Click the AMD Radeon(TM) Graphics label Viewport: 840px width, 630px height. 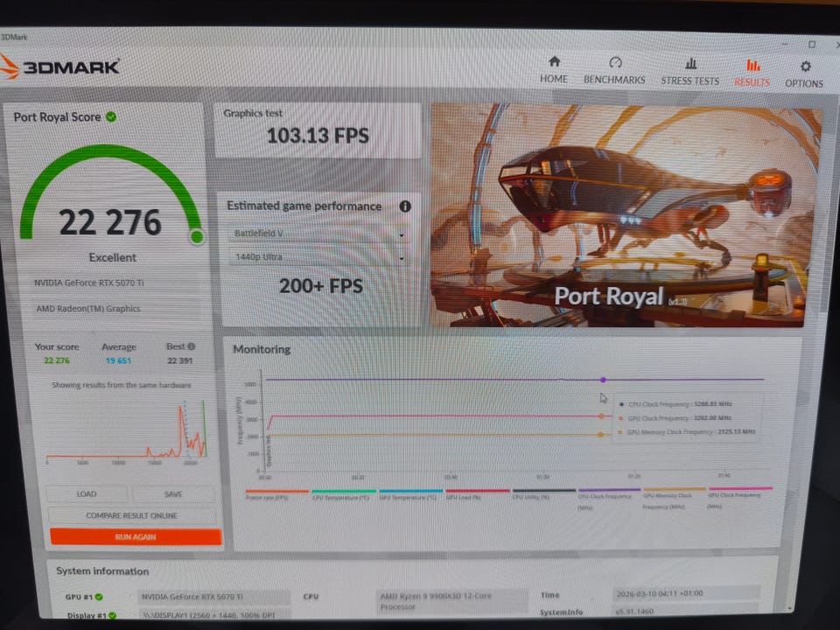pos(88,309)
